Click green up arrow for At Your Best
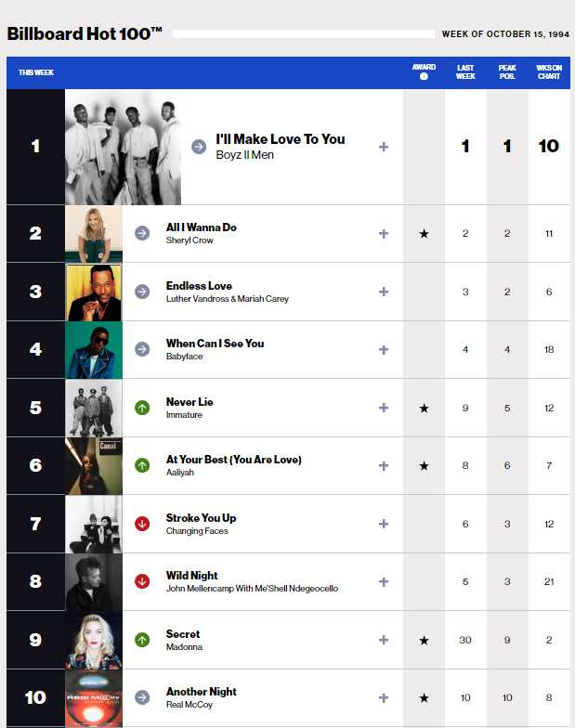Viewport: 575px width, 728px height. point(142,465)
